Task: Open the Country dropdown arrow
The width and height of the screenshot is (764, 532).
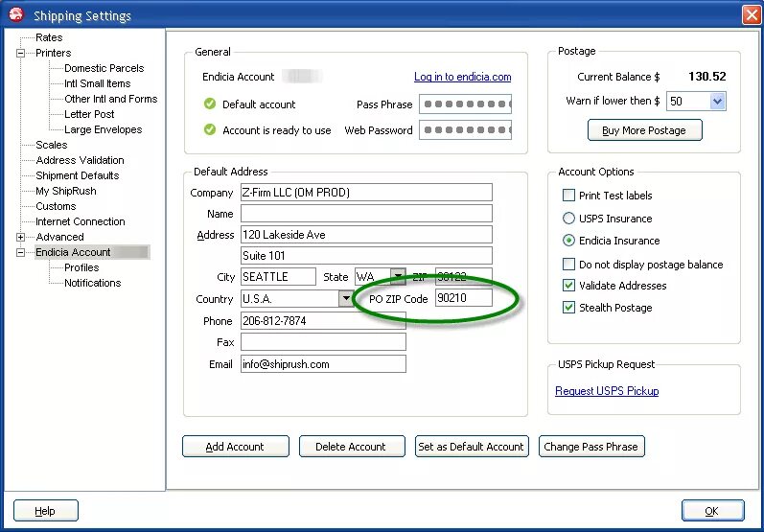Action: (x=346, y=298)
